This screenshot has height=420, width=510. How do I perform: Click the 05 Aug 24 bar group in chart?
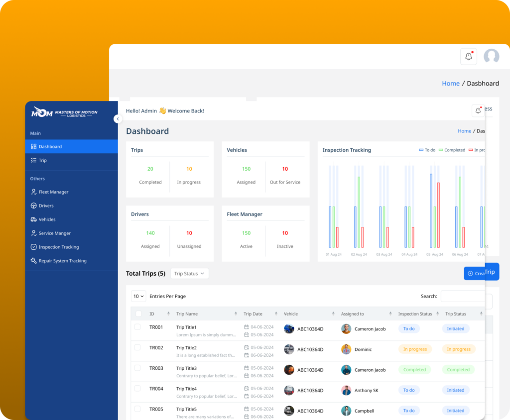click(x=434, y=207)
